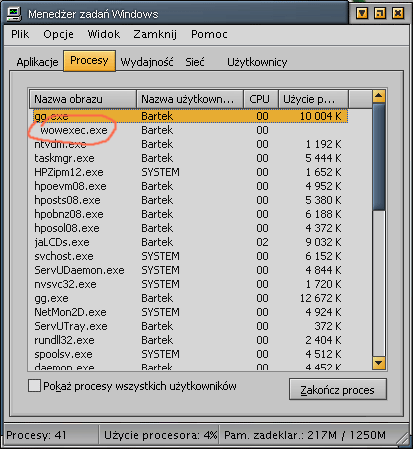
Task: Go to the Użytkownicy tab
Action: (x=257, y=62)
